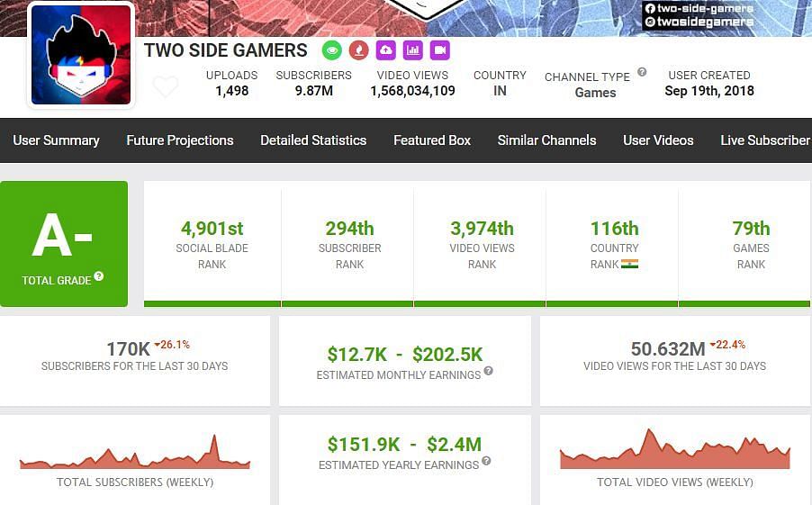The width and height of the screenshot is (812, 505).
Task: Click the purple bar chart icon
Action: tap(412, 50)
